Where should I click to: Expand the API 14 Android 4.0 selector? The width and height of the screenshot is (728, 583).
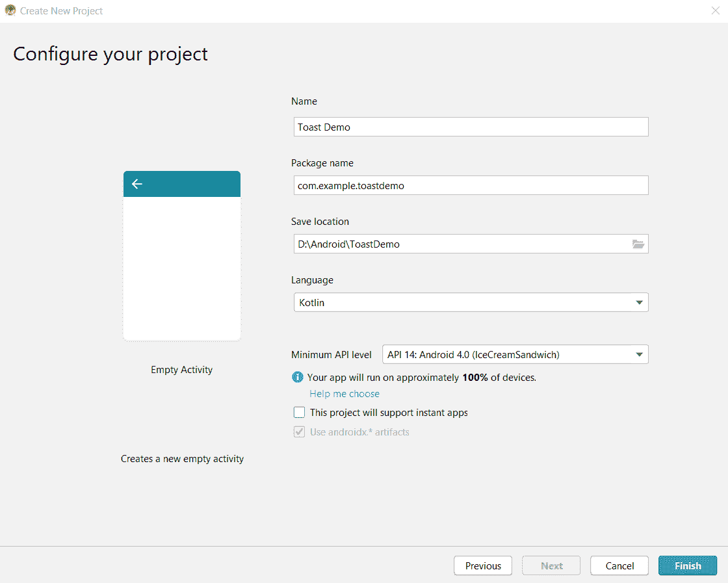515,354
